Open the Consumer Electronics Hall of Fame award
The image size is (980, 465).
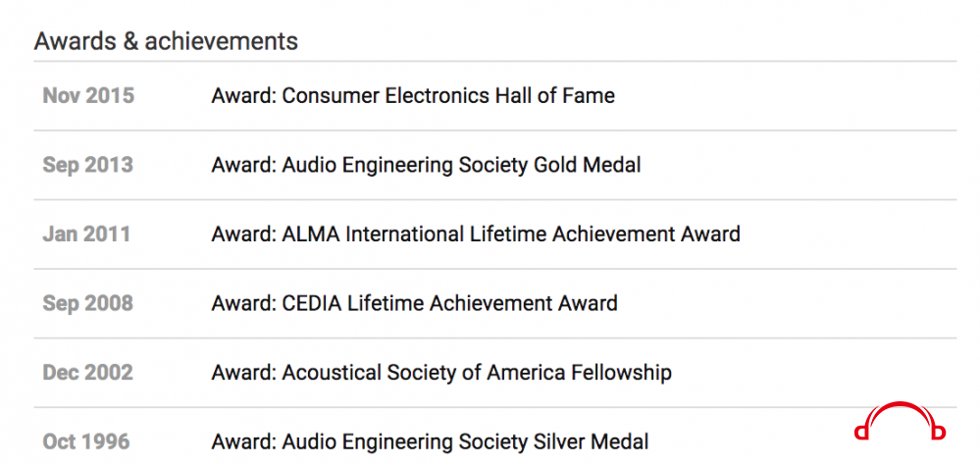click(413, 95)
